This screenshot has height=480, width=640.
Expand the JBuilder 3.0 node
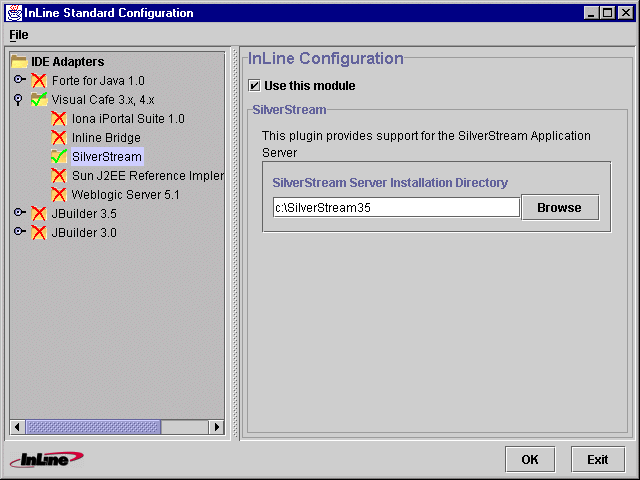point(19,231)
